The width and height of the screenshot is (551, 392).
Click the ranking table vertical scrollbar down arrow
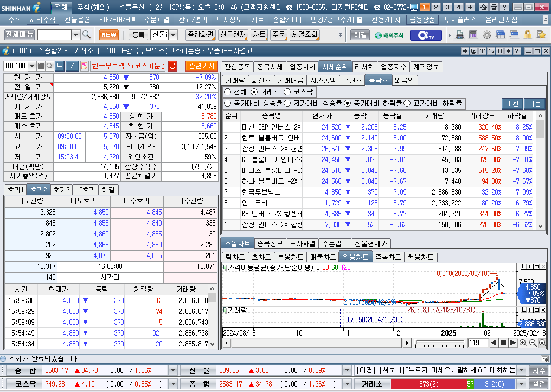click(541, 226)
